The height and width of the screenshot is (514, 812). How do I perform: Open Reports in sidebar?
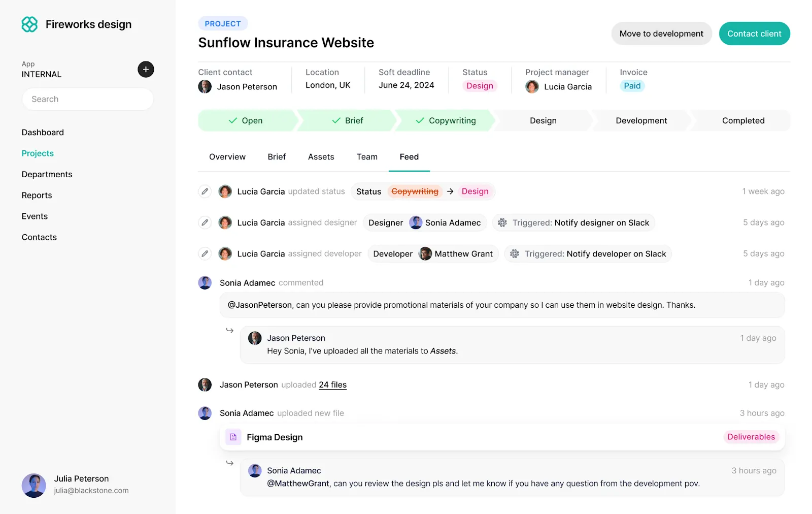37,196
